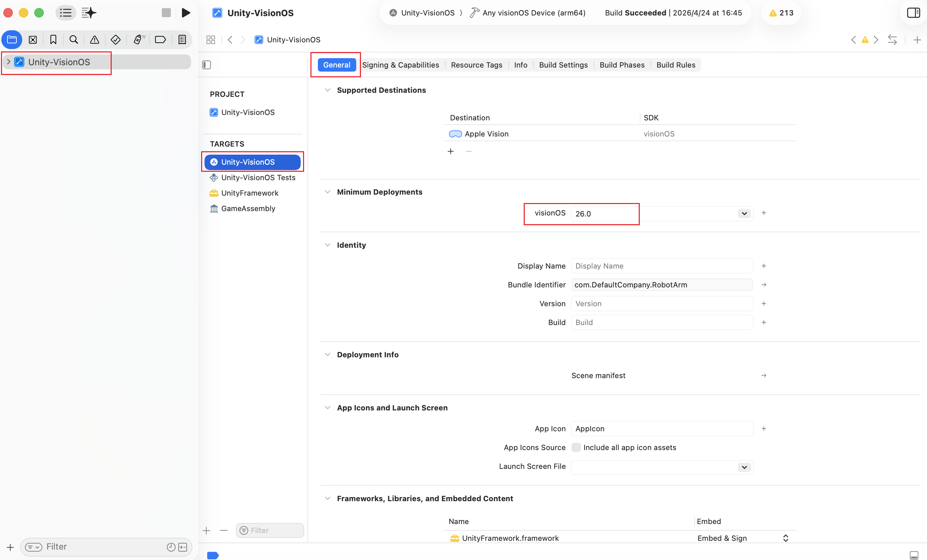The width and height of the screenshot is (927, 560).
Task: Open the bookmark navigator
Action: click(53, 40)
